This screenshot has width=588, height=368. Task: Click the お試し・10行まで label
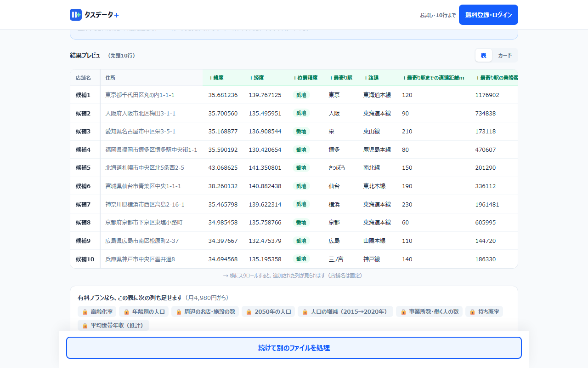click(x=438, y=15)
